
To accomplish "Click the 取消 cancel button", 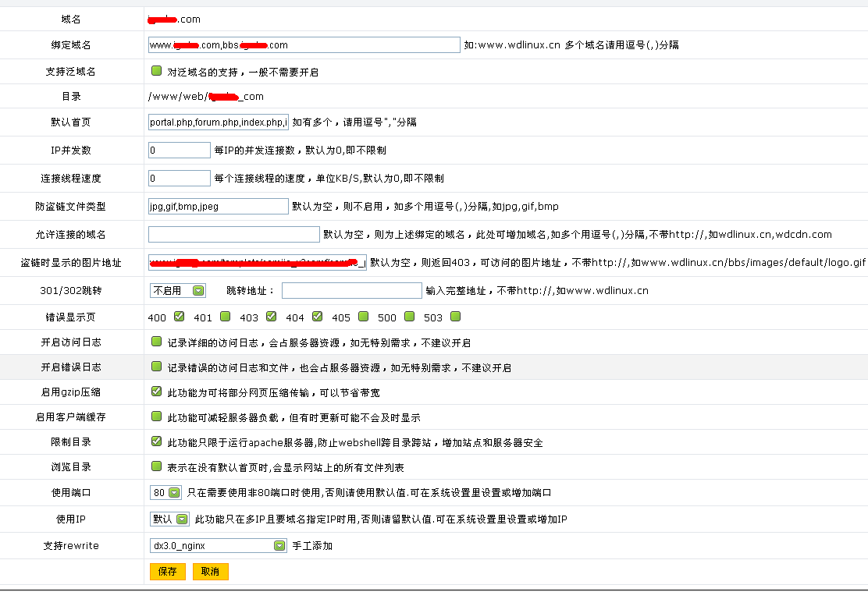I will [x=210, y=572].
